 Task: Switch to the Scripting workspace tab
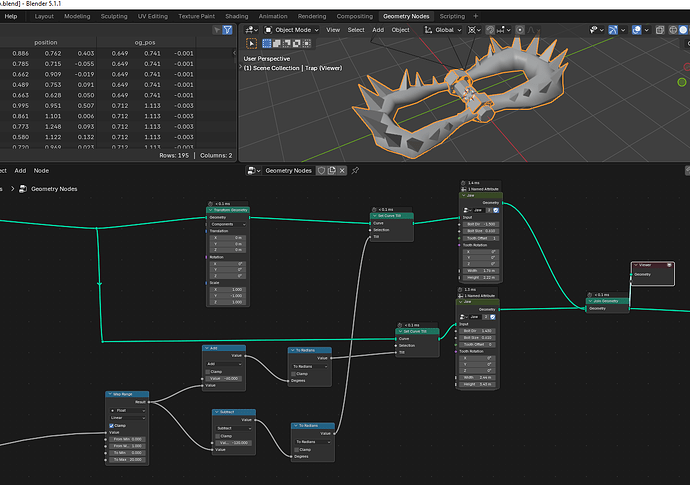(x=452, y=16)
